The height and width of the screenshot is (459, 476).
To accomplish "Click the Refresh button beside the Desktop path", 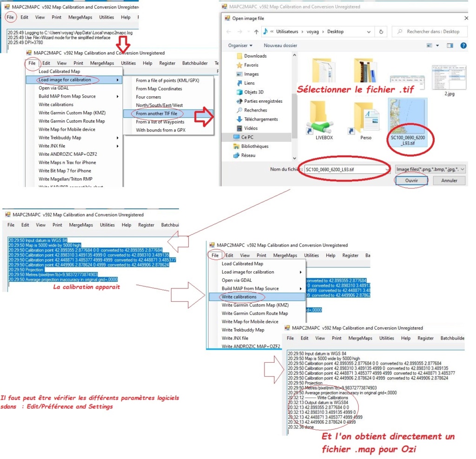I will [381, 32].
